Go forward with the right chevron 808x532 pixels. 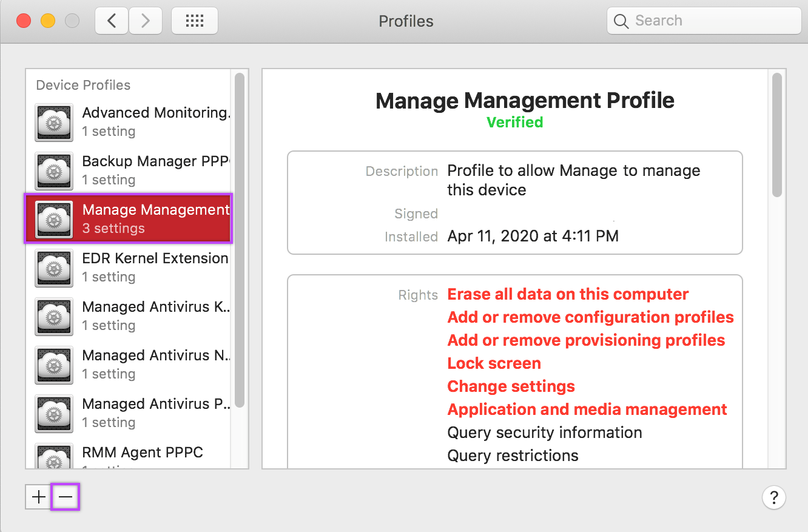click(145, 21)
